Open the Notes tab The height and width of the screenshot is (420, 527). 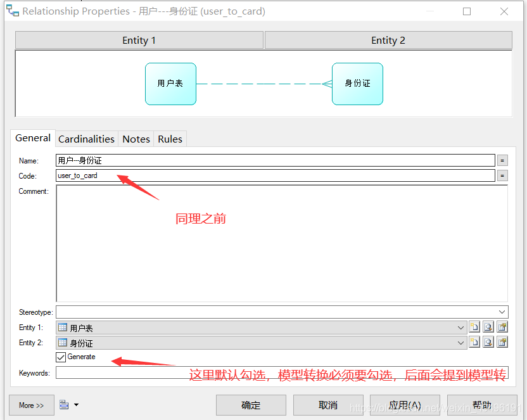[136, 139]
